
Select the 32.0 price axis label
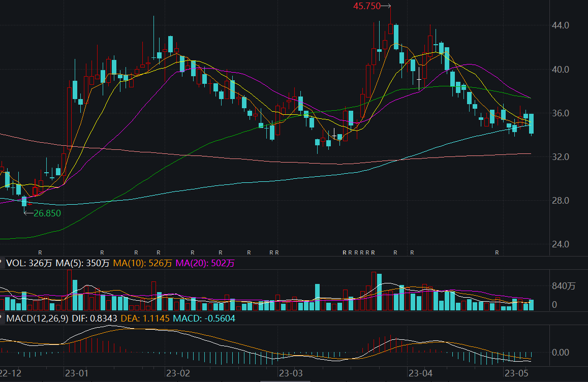point(560,156)
